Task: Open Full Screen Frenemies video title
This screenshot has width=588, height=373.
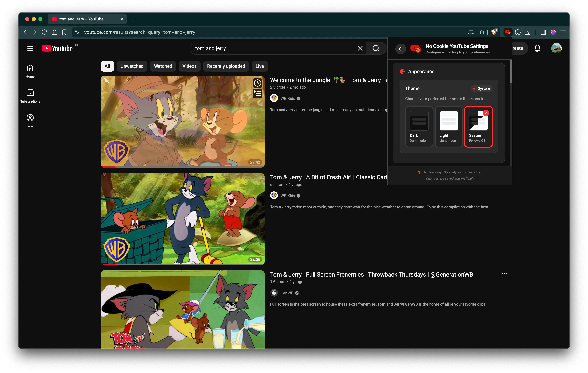Action: coord(371,274)
